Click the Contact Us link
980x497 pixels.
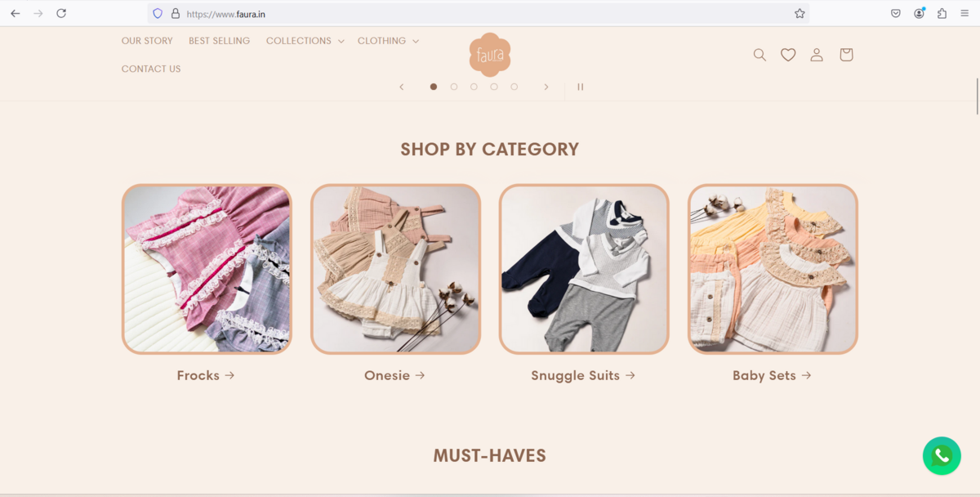pos(151,69)
